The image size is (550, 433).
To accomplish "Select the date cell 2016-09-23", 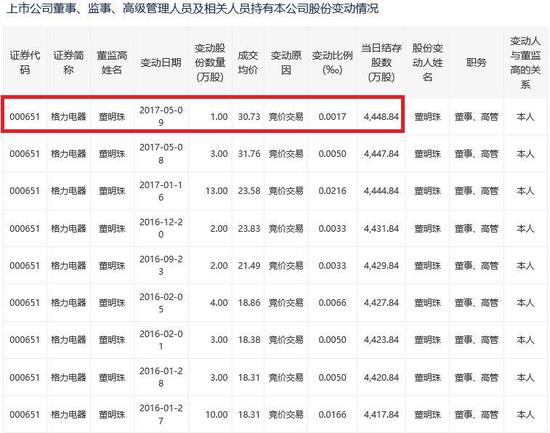I will [x=161, y=265].
